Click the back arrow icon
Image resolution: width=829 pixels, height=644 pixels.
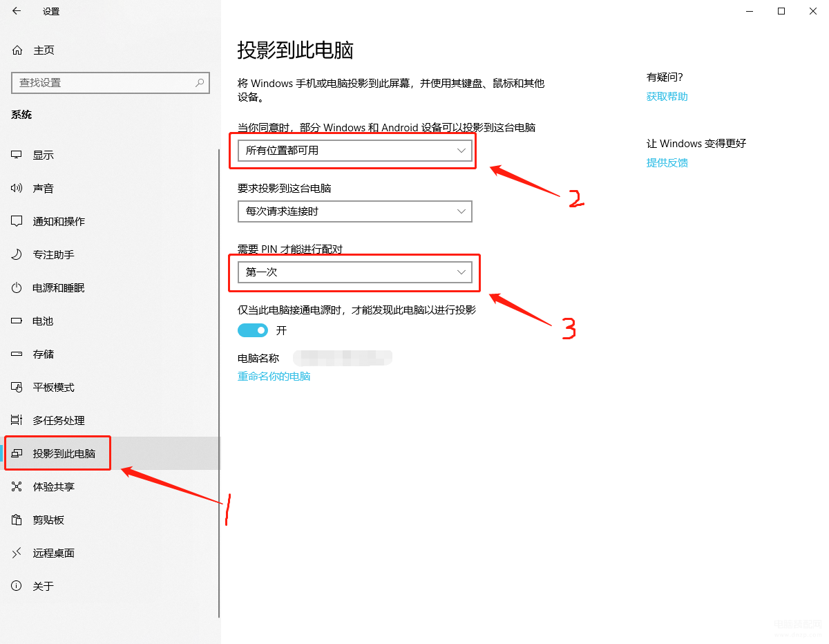pos(17,11)
